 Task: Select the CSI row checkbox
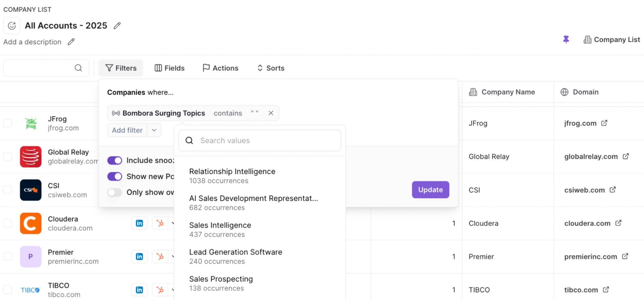8,190
